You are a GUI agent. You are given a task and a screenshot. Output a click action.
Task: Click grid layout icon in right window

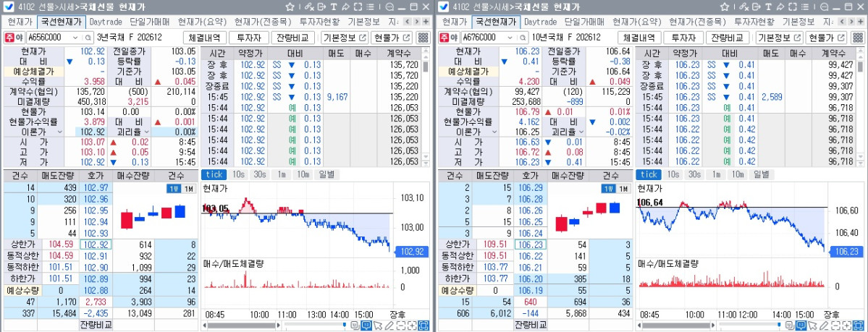tap(857, 38)
